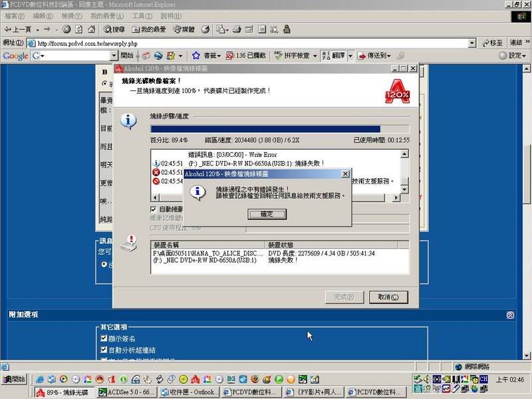Expand the 翻譯 dropdown arrow
532x399 pixels.
click(x=350, y=56)
